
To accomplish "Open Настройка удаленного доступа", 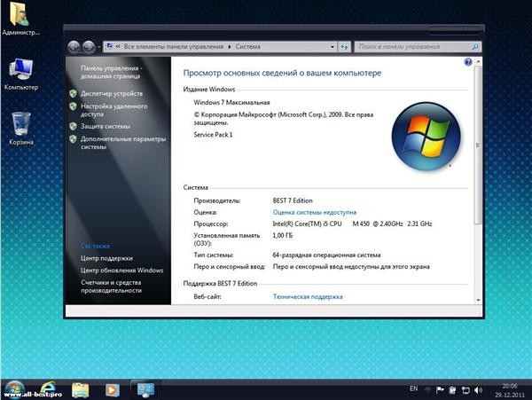I will click(114, 110).
